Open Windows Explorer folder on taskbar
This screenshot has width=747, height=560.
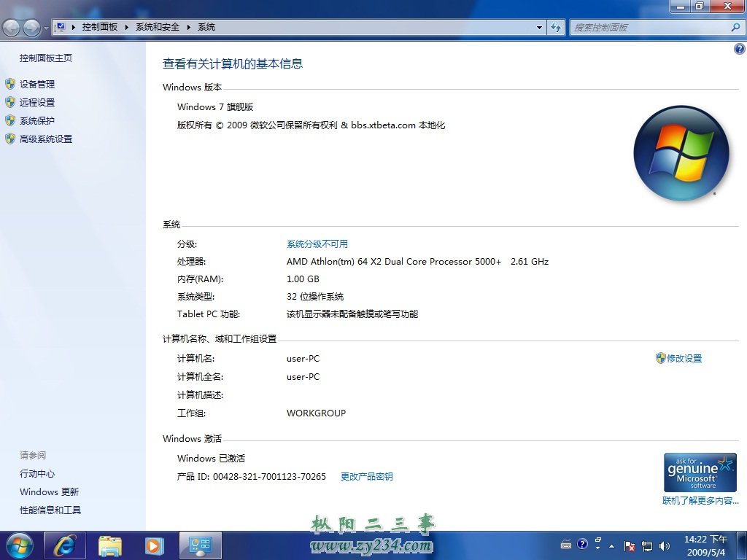[110, 545]
